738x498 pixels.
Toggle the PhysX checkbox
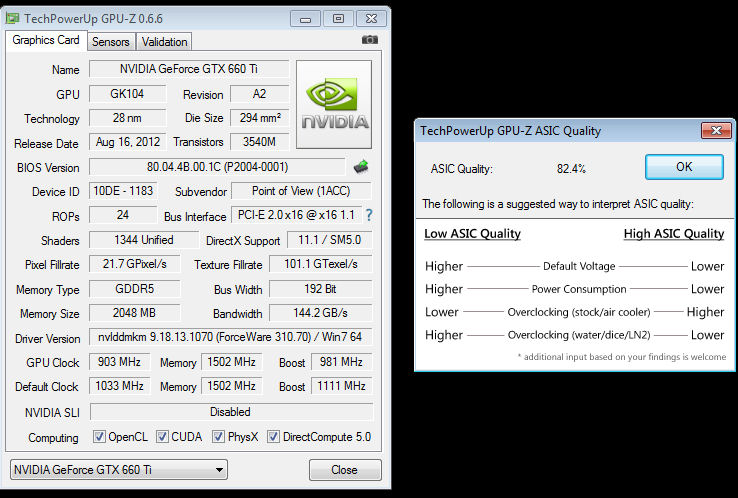[218, 437]
